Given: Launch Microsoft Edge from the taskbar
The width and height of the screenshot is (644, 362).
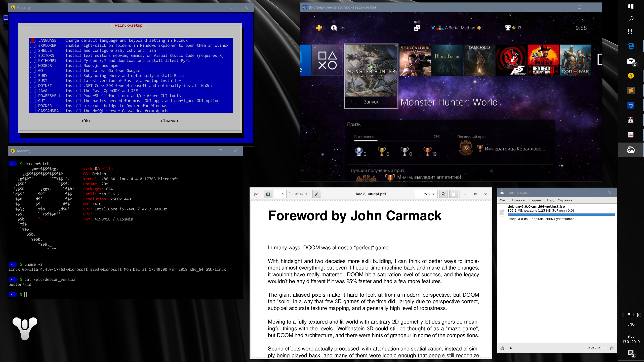Looking at the screenshot, I should click(631, 46).
